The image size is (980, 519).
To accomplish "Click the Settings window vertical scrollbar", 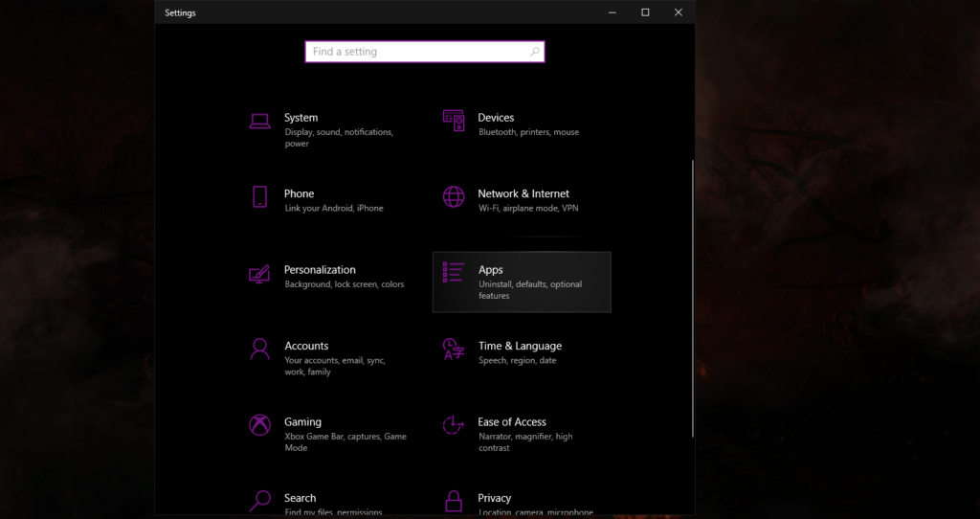I will pos(693,298).
